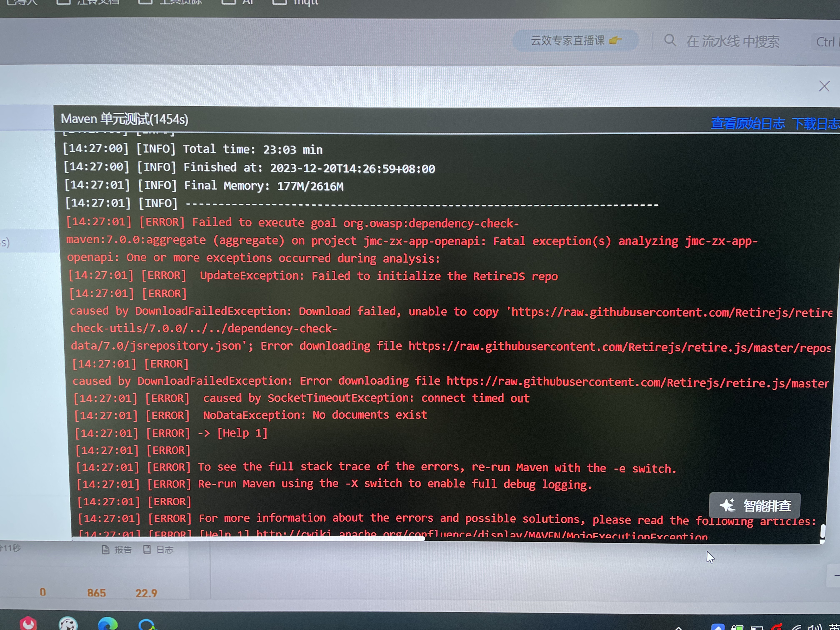The height and width of the screenshot is (630, 840).
Task: Click the 'Final Memory: 177M/2616M' line
Action: click(204, 185)
